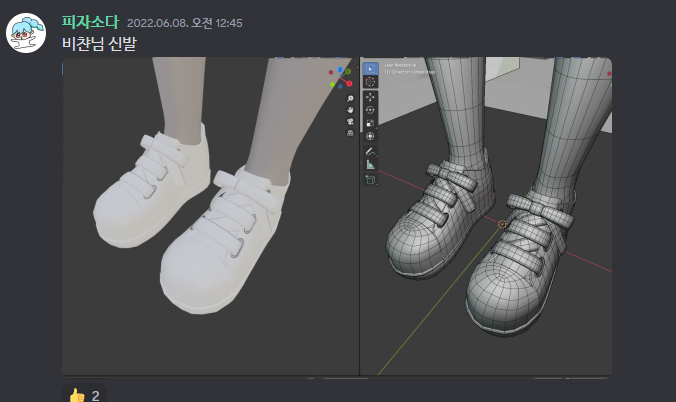This screenshot has height=402, width=676.
Task: Activate the Rotate tool in toolbar
Action: tap(370, 110)
